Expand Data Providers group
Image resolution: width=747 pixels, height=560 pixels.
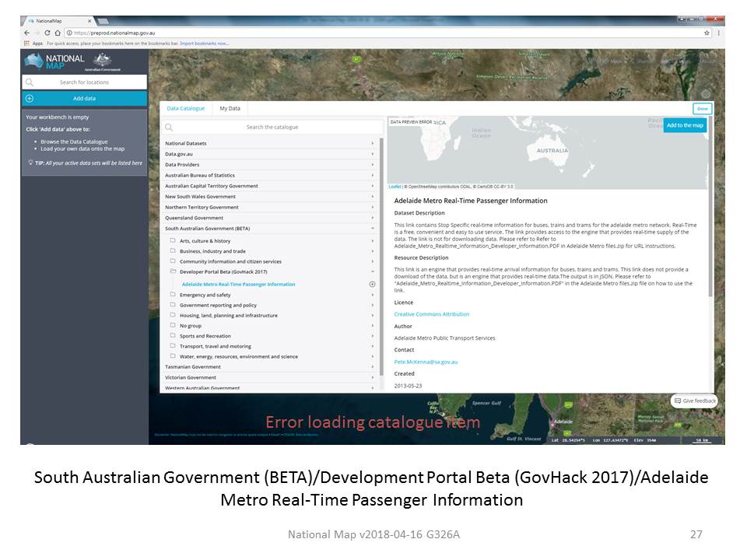(270, 165)
